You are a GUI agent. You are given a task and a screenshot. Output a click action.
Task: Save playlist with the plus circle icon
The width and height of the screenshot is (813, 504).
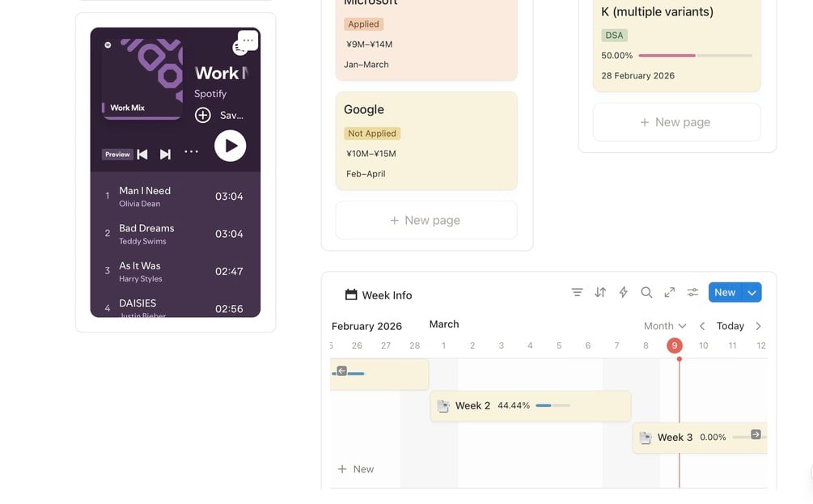(x=203, y=115)
